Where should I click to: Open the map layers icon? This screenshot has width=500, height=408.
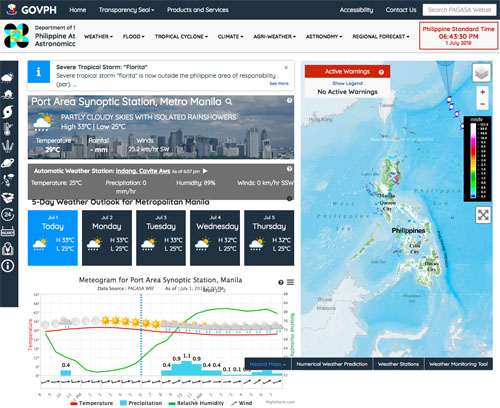click(482, 73)
